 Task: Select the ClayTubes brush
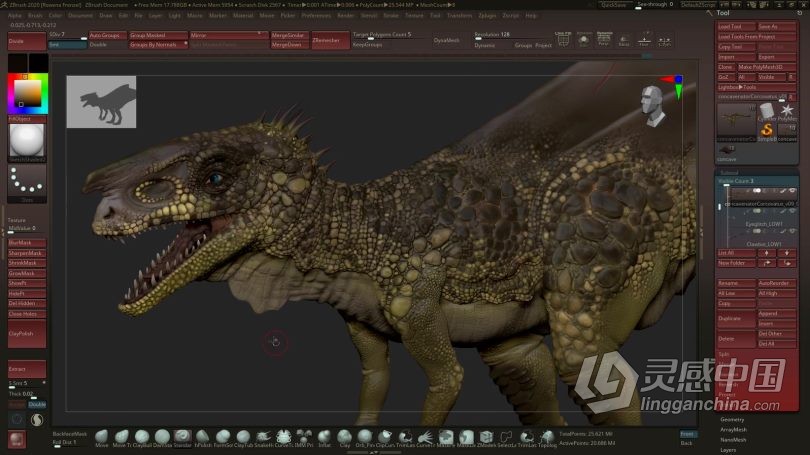click(x=243, y=438)
